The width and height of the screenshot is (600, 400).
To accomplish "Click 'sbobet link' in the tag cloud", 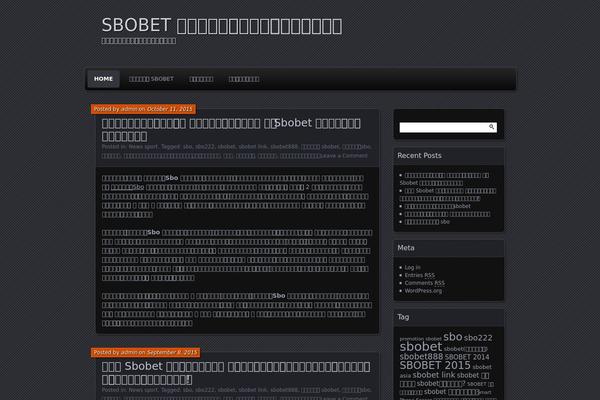I will click(434, 375).
